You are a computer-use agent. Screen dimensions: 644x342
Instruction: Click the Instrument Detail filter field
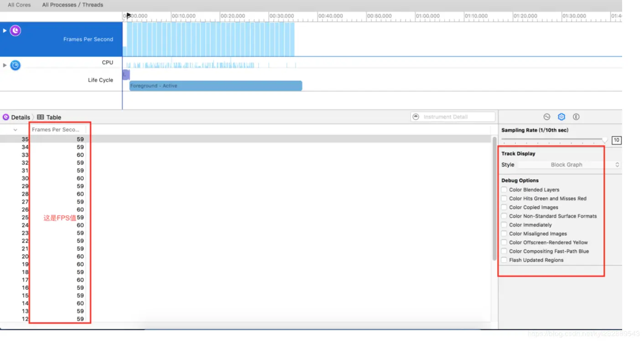point(452,117)
